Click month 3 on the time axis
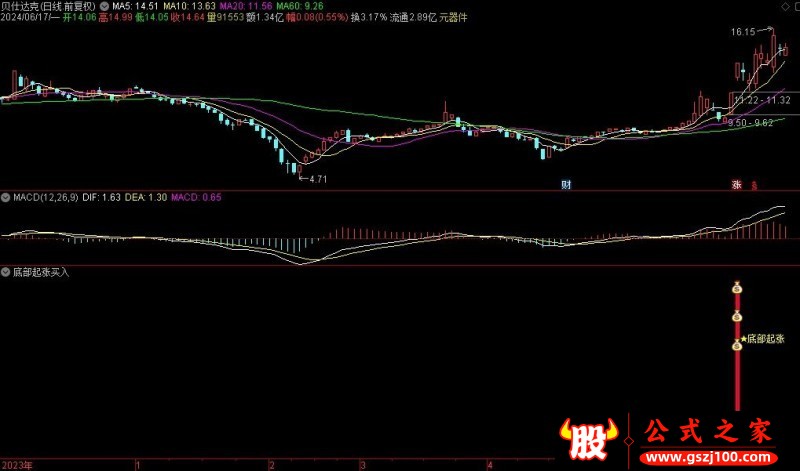Screen dimensions: 800x471 pos(363,465)
